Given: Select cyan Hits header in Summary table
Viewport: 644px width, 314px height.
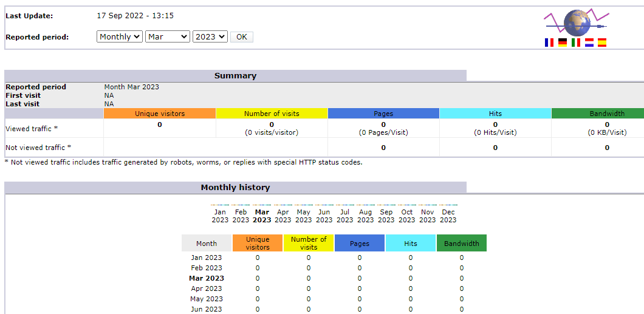Looking at the screenshot, I should (x=495, y=114).
